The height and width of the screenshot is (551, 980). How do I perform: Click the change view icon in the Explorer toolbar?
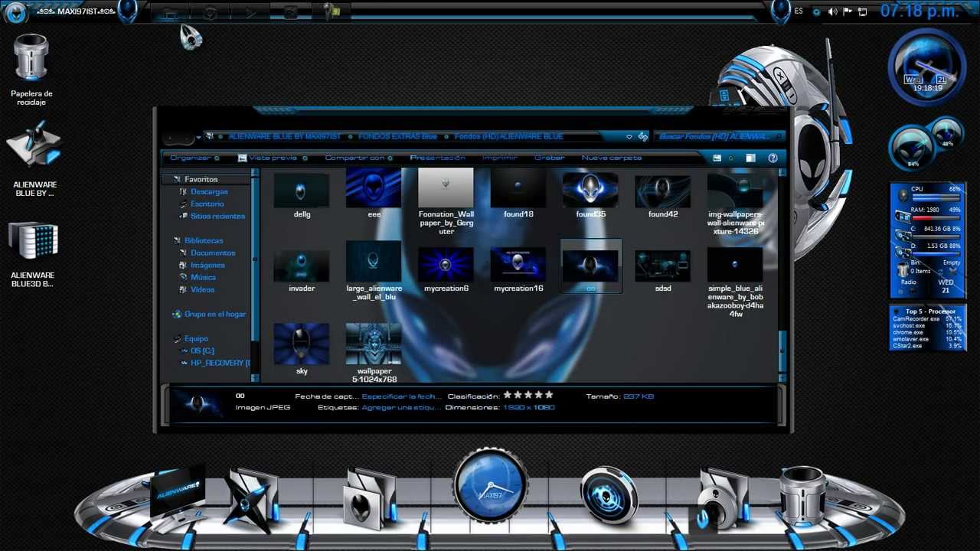(x=717, y=158)
